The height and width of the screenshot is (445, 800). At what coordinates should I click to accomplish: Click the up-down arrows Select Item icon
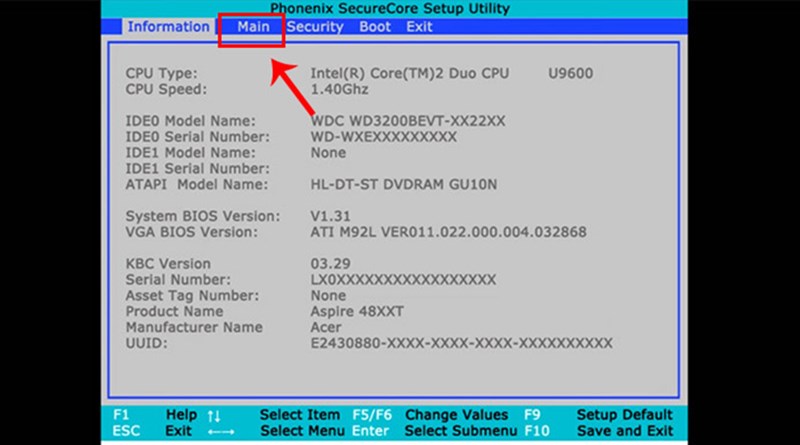214,416
